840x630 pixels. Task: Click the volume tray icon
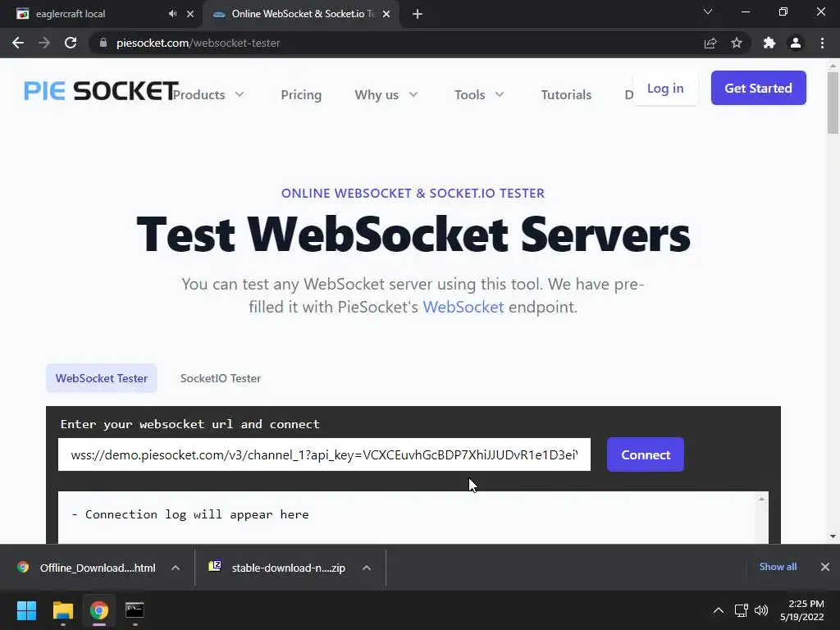pyautogui.click(x=761, y=610)
